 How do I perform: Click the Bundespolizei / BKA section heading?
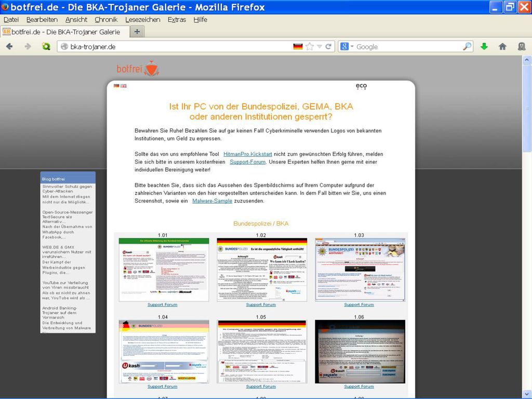[261, 223]
